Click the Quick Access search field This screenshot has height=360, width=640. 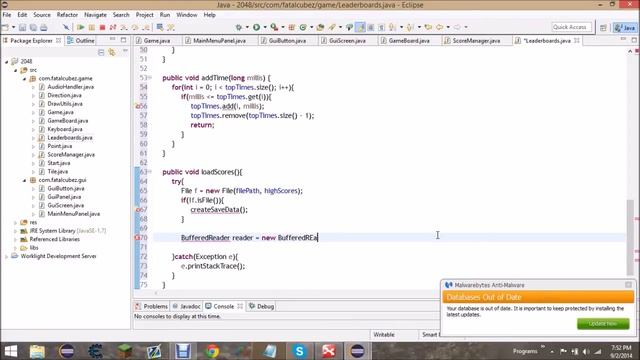[x=571, y=27]
